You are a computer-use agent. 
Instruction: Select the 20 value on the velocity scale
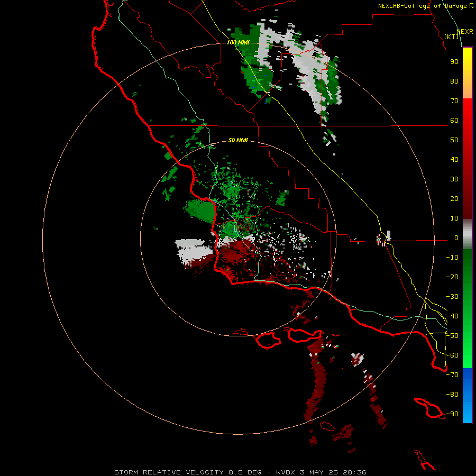(x=454, y=198)
